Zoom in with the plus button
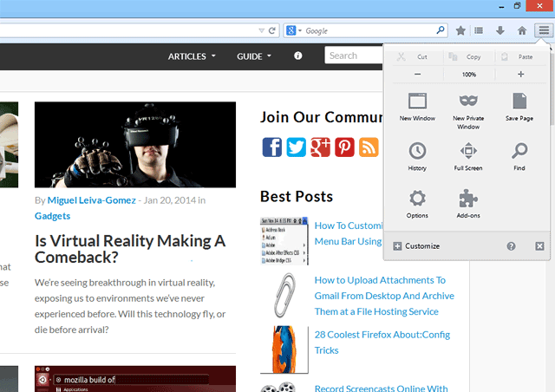 520,75
